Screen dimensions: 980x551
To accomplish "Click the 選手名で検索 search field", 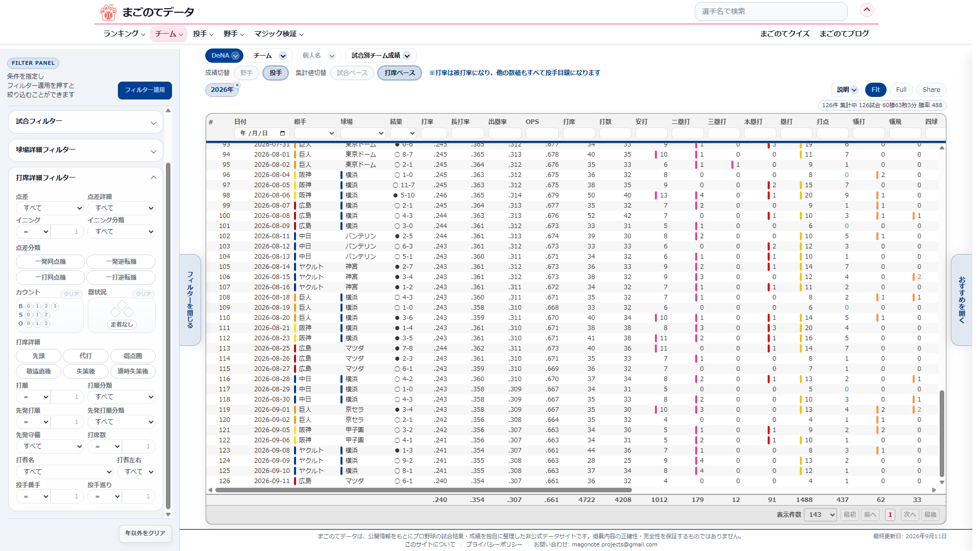I will coord(771,11).
